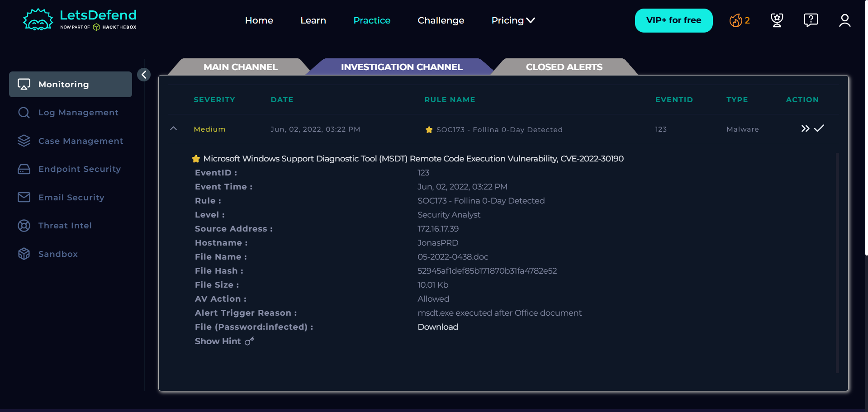Click the key icon next to Show Hint
Image resolution: width=868 pixels, height=412 pixels.
249,341
